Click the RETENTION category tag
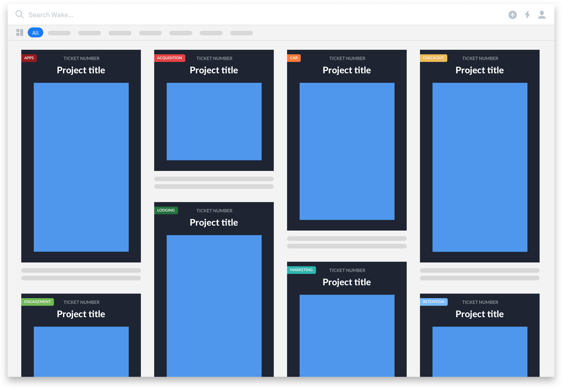The height and width of the screenshot is (392, 562). click(x=433, y=302)
